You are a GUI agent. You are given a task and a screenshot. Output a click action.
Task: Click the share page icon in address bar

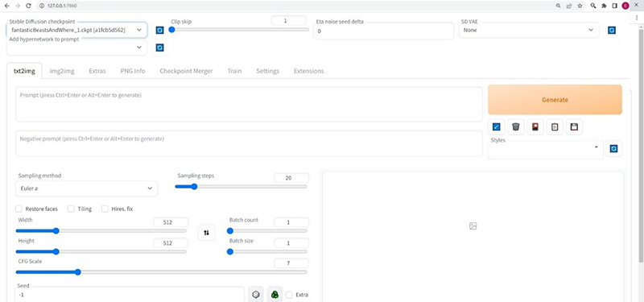pos(569,6)
